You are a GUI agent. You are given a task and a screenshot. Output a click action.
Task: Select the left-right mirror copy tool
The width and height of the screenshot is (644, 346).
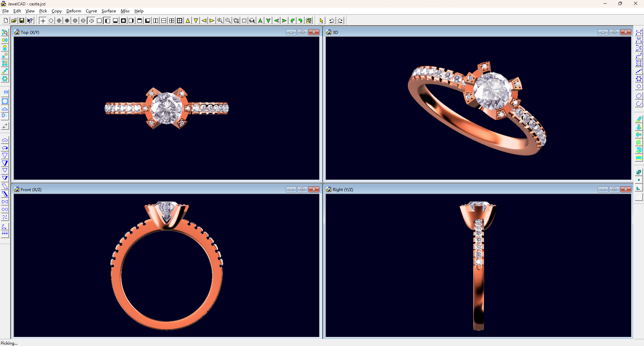click(x=5, y=40)
